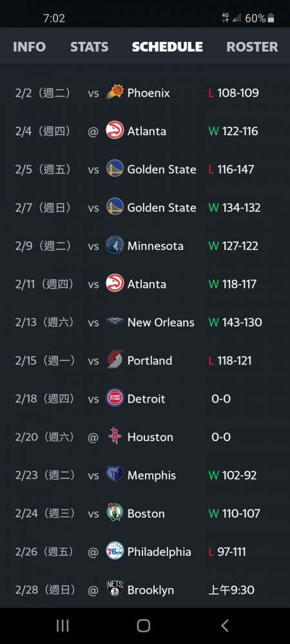Tap the Android home navigation button
Screen dimensions: 290x644
(x=143, y=625)
